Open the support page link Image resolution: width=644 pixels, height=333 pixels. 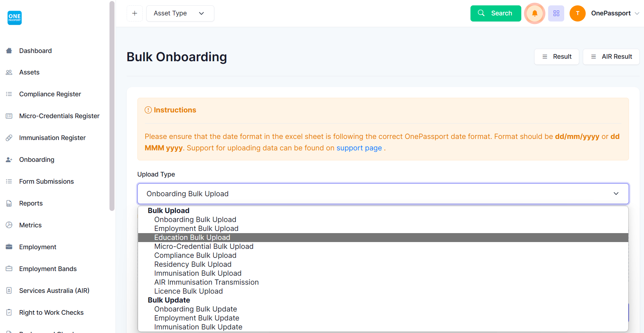tap(359, 148)
